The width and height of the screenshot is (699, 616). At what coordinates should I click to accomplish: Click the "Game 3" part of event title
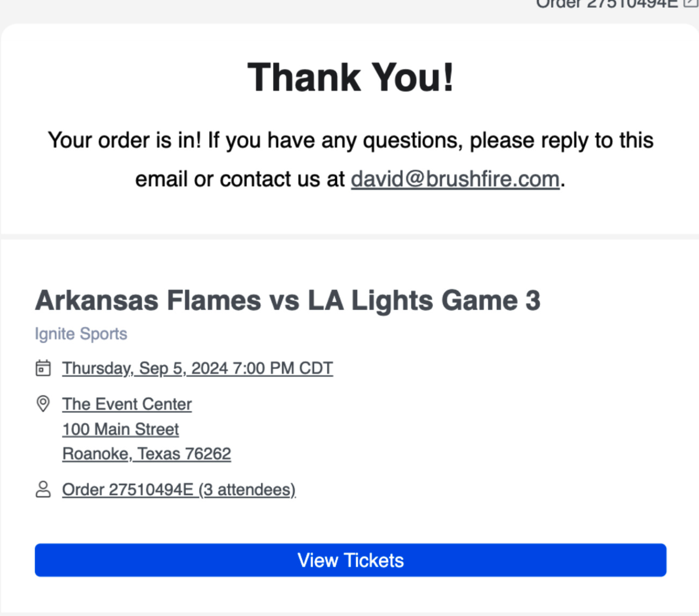point(491,300)
